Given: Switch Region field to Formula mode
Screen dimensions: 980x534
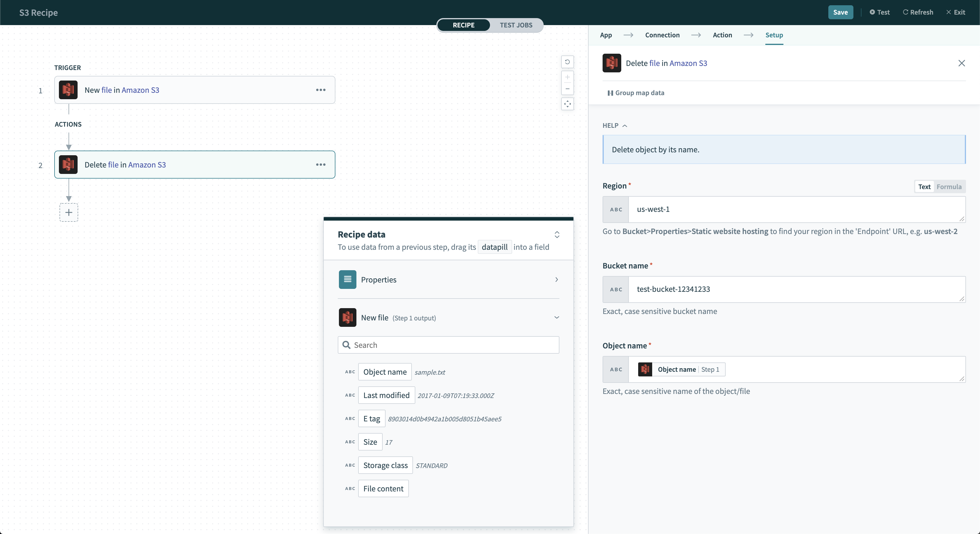Looking at the screenshot, I should click(x=949, y=186).
